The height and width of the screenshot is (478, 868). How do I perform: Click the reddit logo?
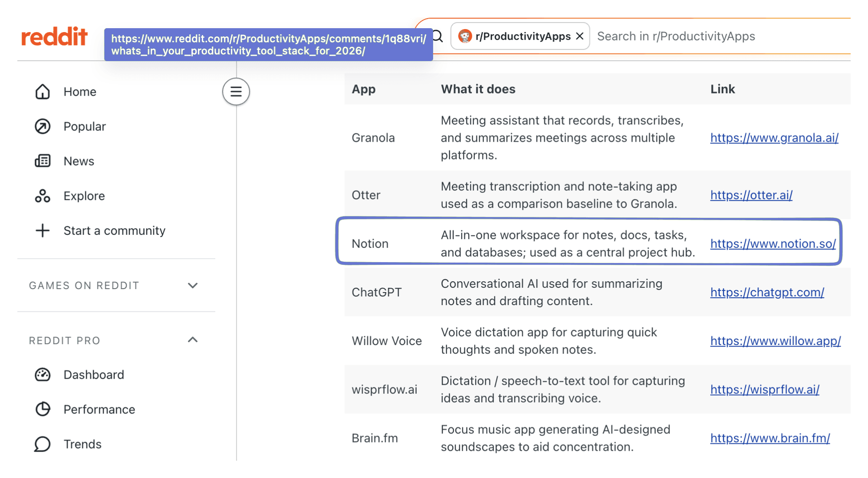pyautogui.click(x=54, y=36)
